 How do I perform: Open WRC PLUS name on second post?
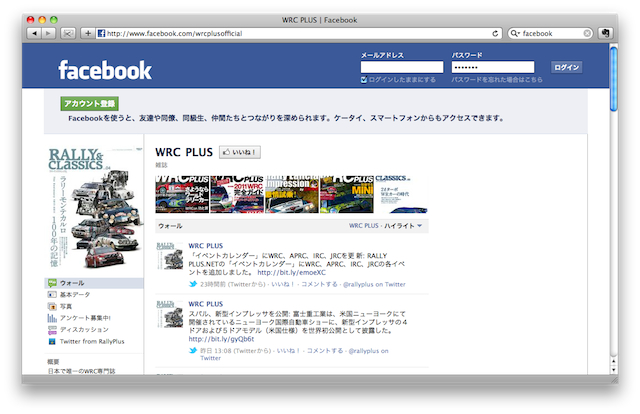coord(206,304)
